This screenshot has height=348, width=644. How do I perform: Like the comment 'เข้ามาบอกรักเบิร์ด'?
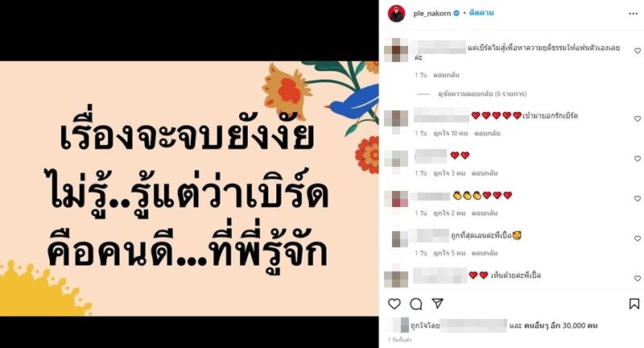tap(638, 118)
